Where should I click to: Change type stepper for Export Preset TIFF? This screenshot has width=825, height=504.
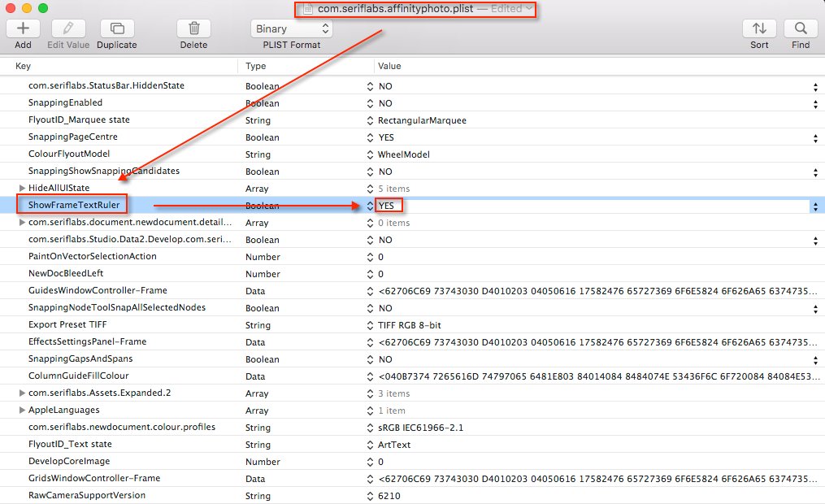(370, 325)
